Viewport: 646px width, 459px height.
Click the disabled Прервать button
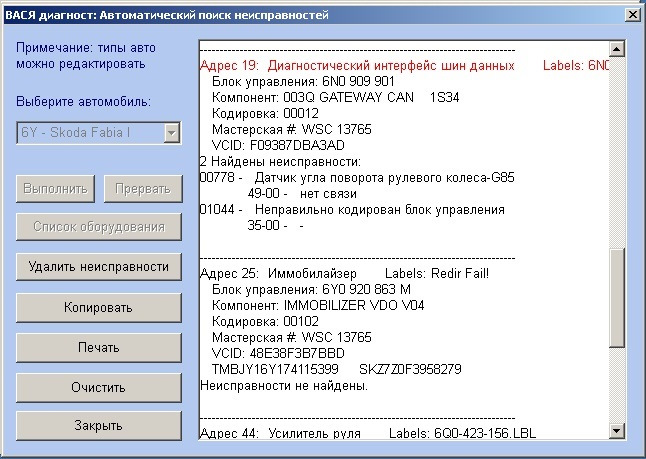coord(143,189)
